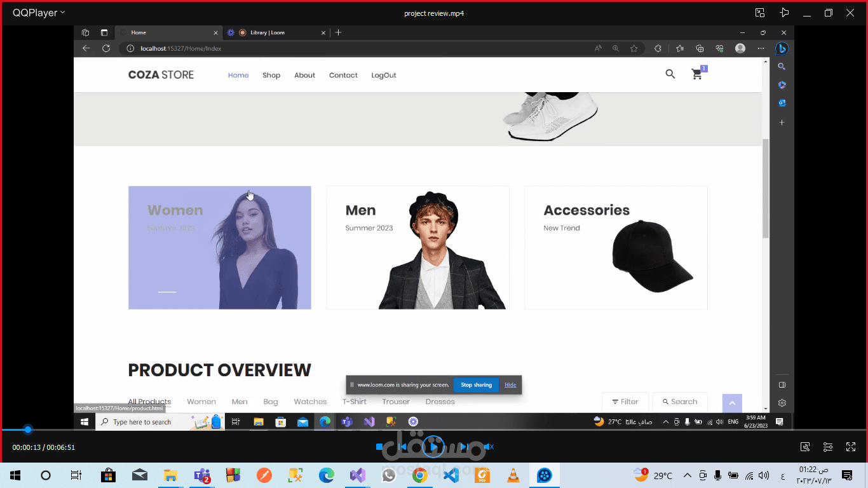This screenshot has height=488, width=868.
Task: Open Edge favorites list icon
Action: 680,48
